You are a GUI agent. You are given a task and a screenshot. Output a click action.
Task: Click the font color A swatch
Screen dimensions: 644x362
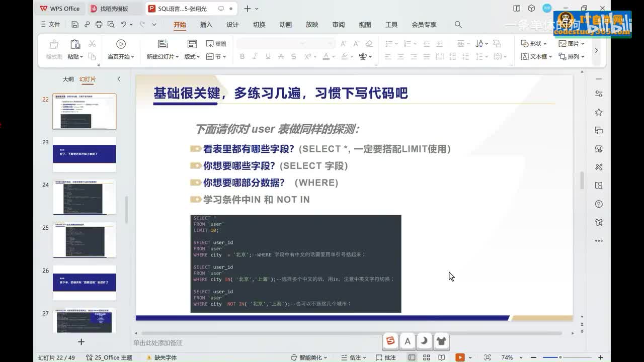pos(326,57)
